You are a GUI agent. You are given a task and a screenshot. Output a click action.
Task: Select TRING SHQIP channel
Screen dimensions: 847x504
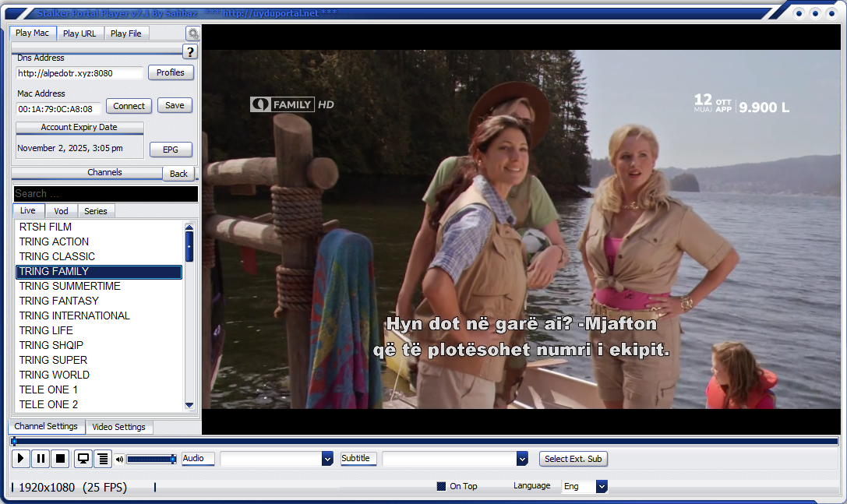tap(100, 345)
